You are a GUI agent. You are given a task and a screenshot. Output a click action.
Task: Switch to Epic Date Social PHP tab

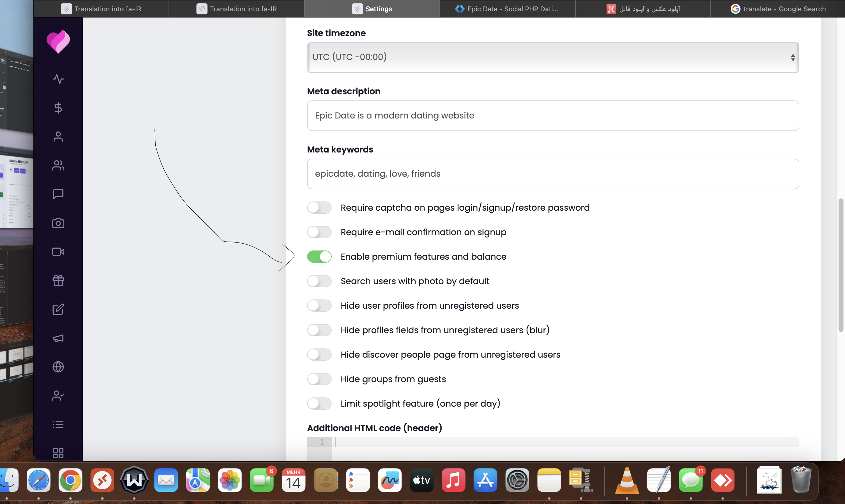click(x=507, y=9)
